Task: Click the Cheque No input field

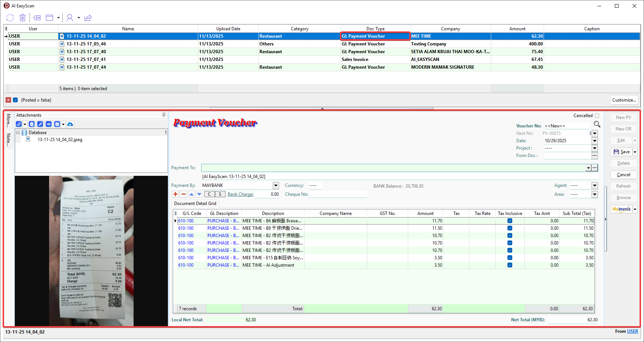Action: coord(338,194)
